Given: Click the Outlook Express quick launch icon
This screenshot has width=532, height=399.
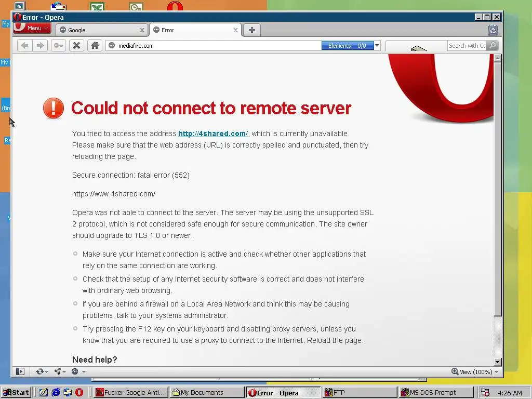Looking at the screenshot, I should click(x=68, y=393).
